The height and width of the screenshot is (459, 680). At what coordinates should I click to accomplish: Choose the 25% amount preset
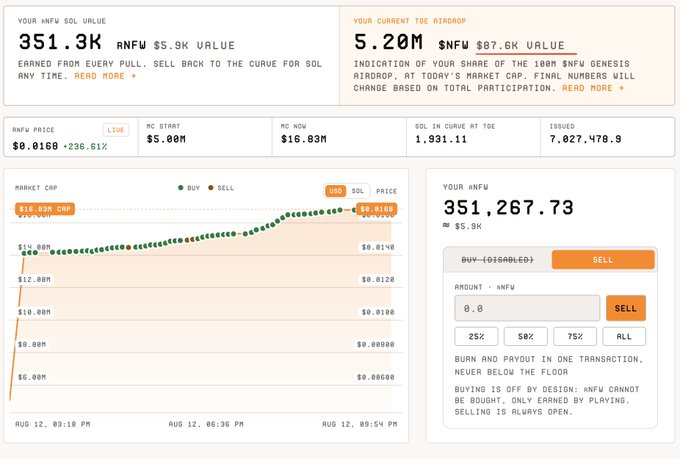click(x=476, y=336)
